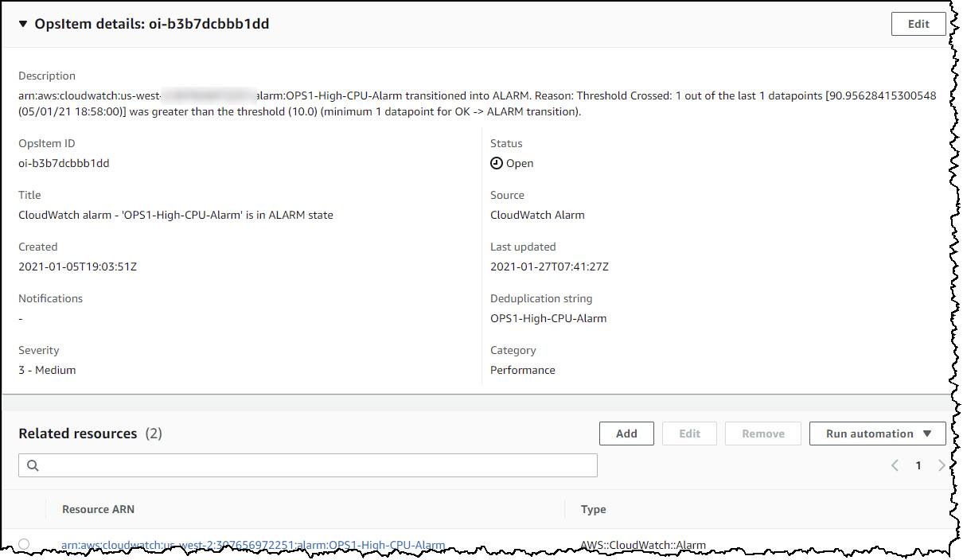Viewport: 963px width, 560px height.
Task: Open the OPS1-High-CPU-Alarm resource ARN link
Action: (x=253, y=545)
